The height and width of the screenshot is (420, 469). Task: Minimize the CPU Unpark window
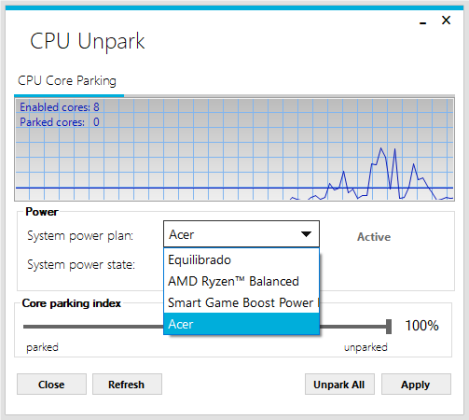pos(423,23)
